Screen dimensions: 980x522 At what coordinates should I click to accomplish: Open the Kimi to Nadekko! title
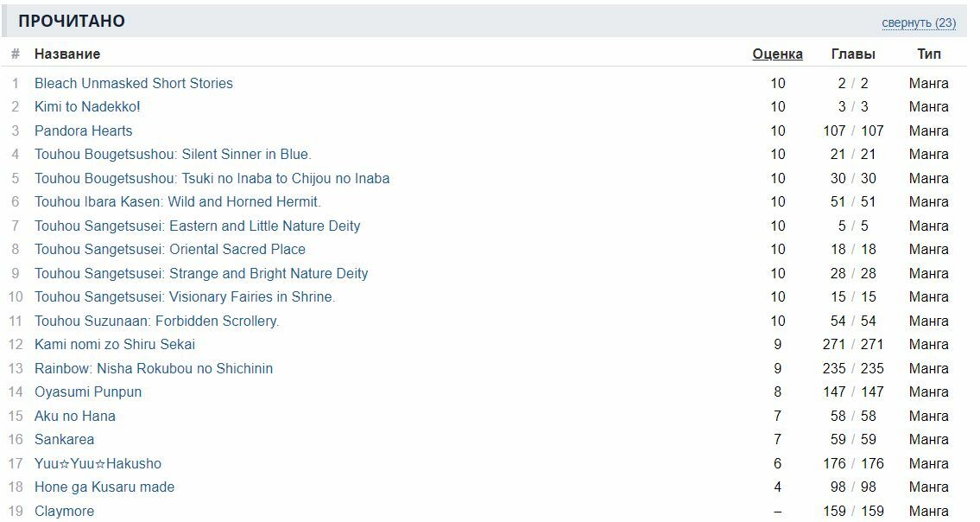86,106
